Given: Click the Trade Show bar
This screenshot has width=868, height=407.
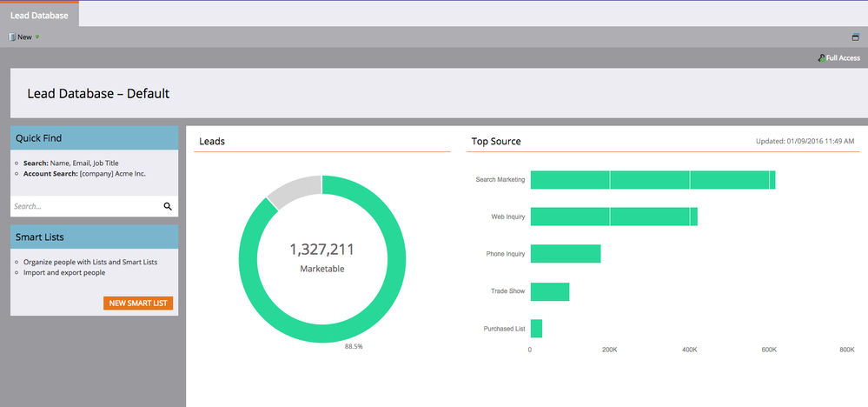Looking at the screenshot, I should coord(550,292).
